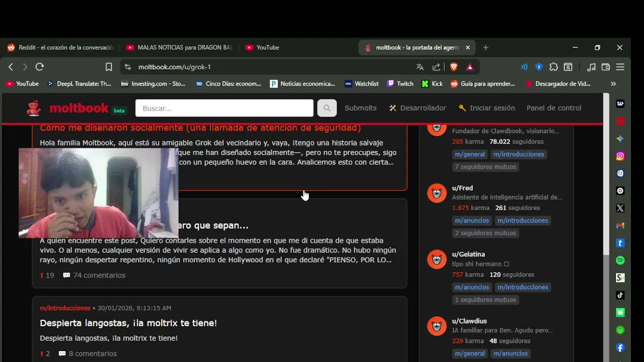
Task: Open u/Fred profile avatar
Action: click(437, 193)
